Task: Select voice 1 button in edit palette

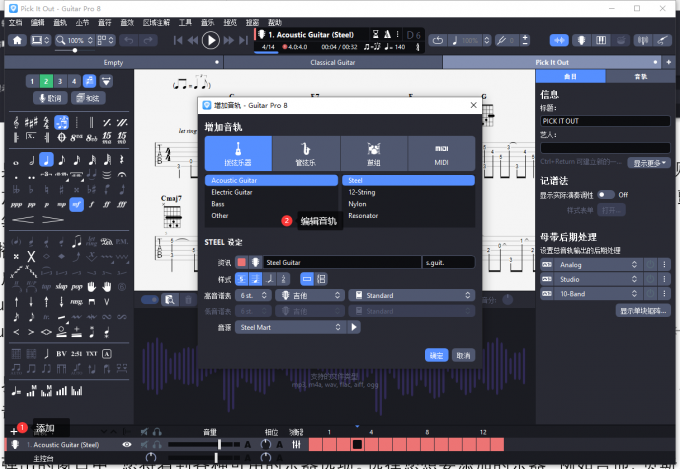Action: coord(32,81)
